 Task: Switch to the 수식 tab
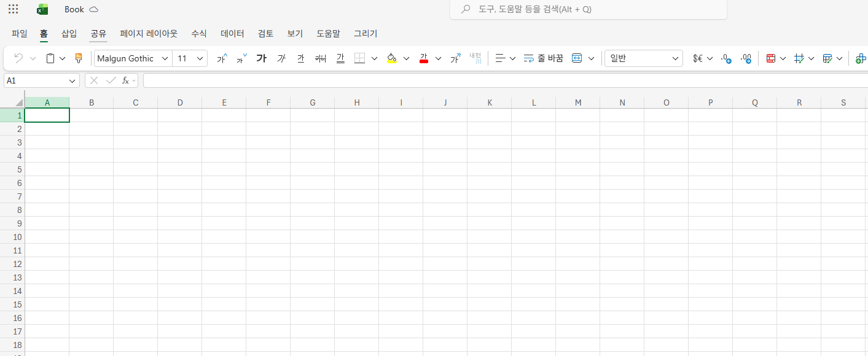tap(199, 34)
